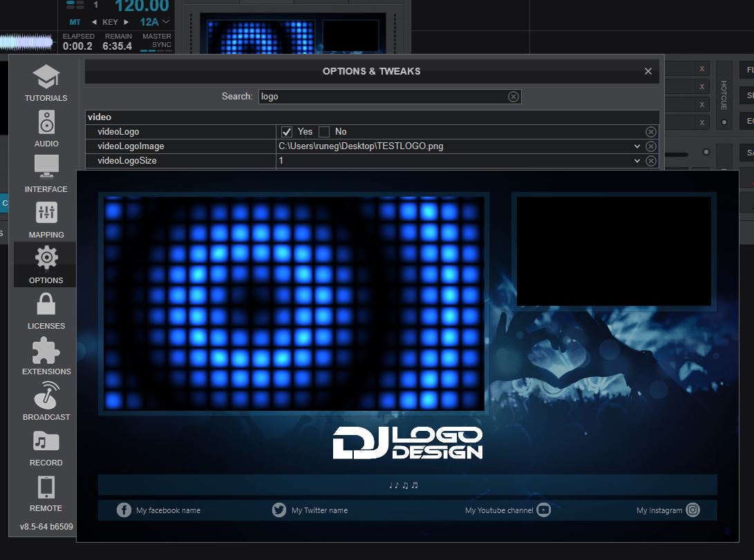Click the right arrow beside KEY
The image size is (754, 560).
126,22
